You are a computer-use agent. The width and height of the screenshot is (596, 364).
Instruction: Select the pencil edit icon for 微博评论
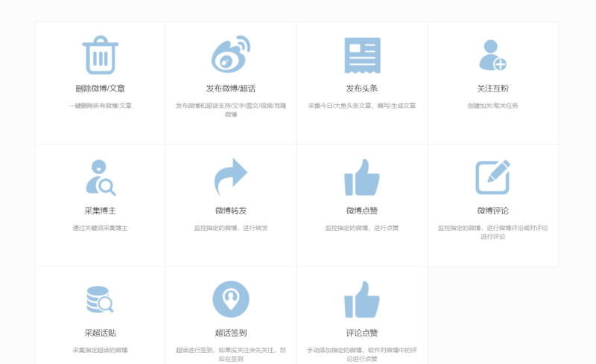click(x=492, y=177)
